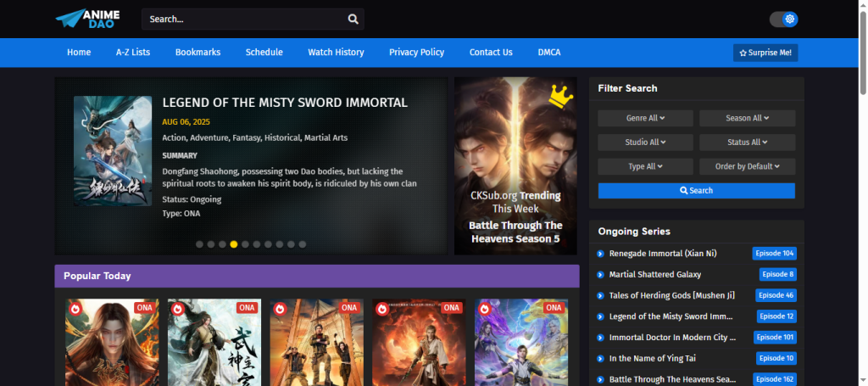Click arrow icon beside Renegade Immortal
The width and height of the screenshot is (868, 386).
600,254
